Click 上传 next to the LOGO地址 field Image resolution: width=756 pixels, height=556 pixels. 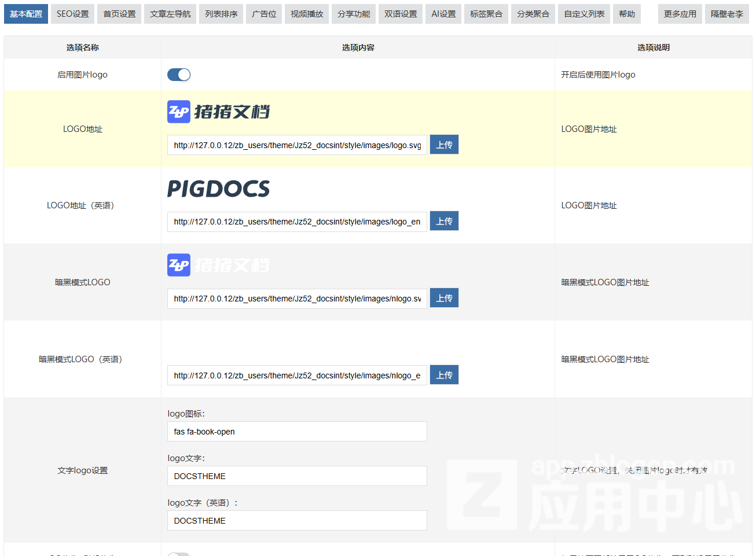(x=444, y=144)
